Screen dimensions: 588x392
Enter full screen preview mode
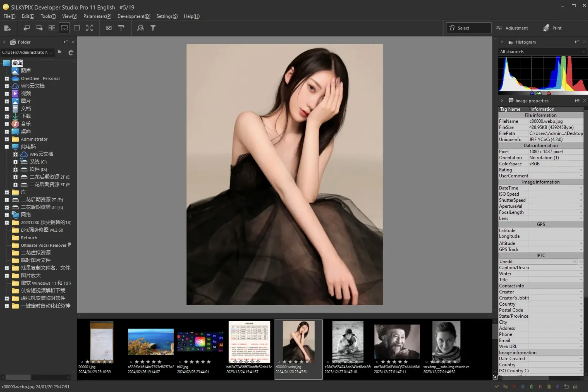coord(90,28)
